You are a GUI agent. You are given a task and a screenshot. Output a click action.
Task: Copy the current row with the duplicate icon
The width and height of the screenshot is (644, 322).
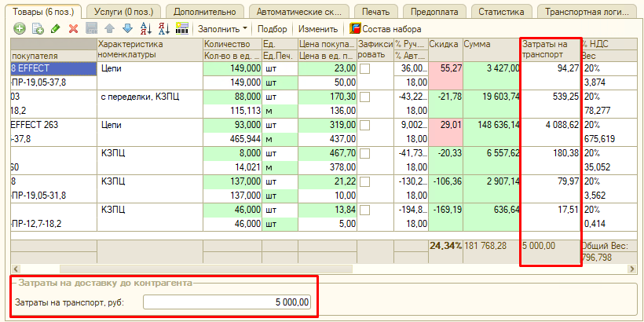tap(38, 29)
